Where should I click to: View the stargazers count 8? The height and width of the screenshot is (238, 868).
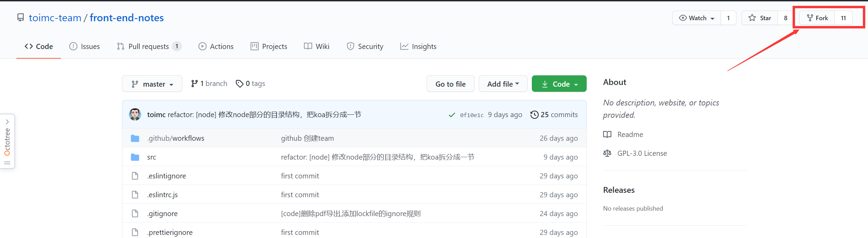point(786,18)
